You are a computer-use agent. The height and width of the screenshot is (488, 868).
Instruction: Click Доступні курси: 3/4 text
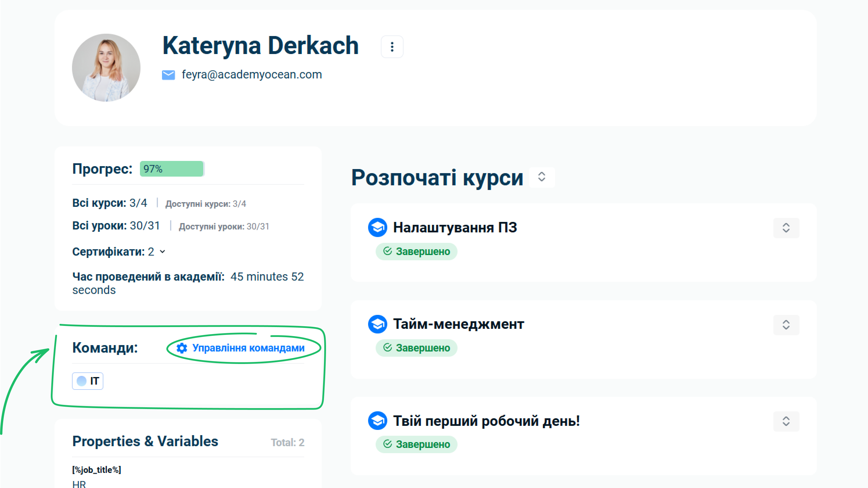pyautogui.click(x=206, y=204)
